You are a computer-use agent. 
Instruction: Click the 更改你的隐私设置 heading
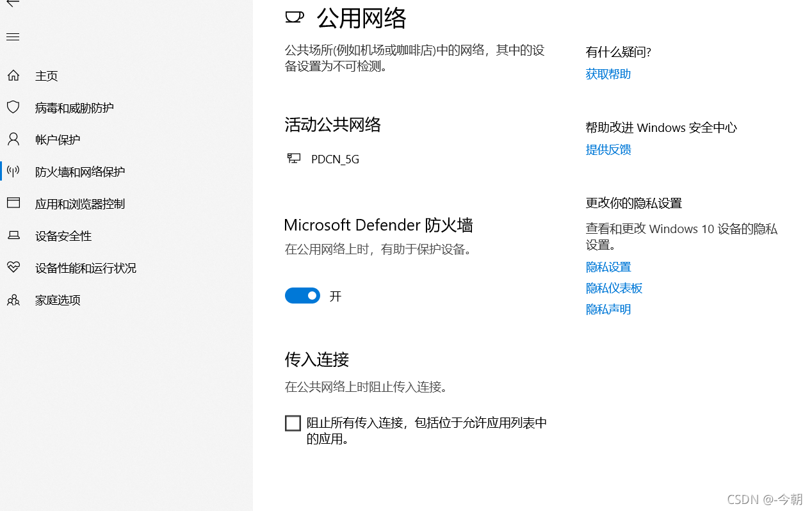tap(634, 203)
